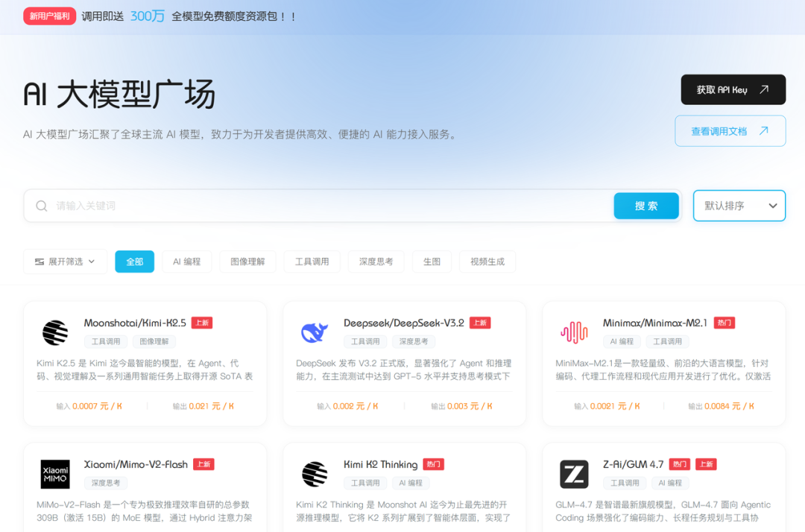Select the 视频生成 category tab
Screen dimensions: 805x532
[x=487, y=262]
